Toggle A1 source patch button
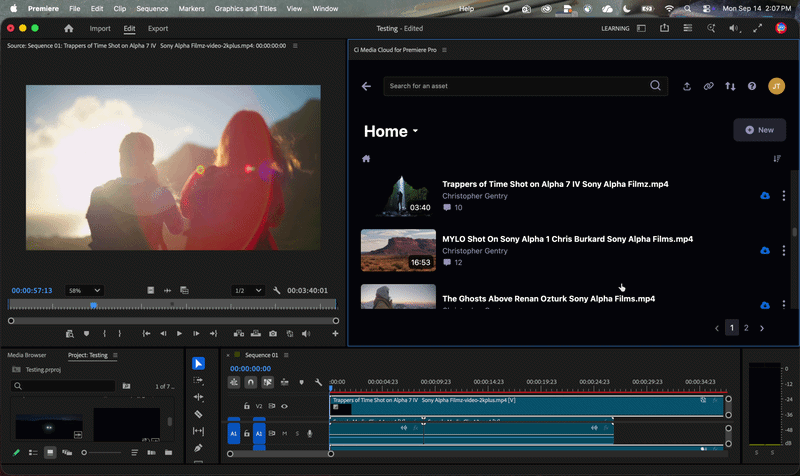 click(x=234, y=434)
